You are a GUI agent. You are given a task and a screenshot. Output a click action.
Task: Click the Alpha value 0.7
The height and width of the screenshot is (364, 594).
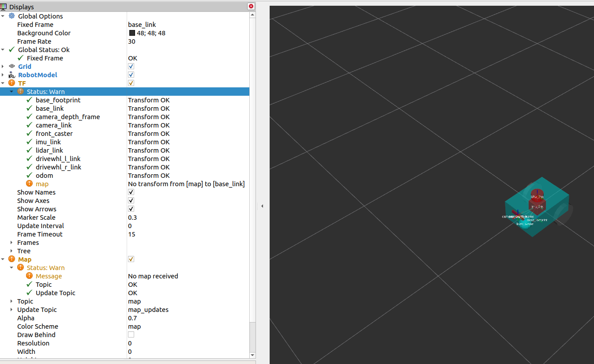132,318
